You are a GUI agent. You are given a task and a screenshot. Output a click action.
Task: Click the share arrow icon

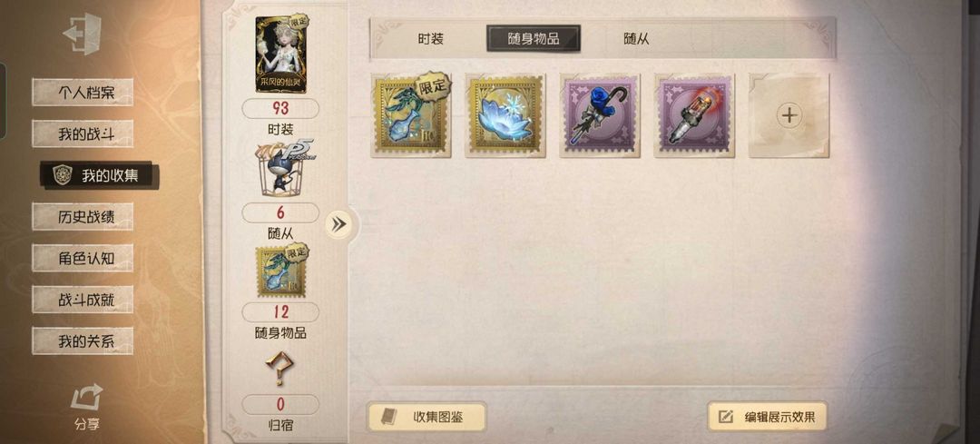(x=86, y=397)
